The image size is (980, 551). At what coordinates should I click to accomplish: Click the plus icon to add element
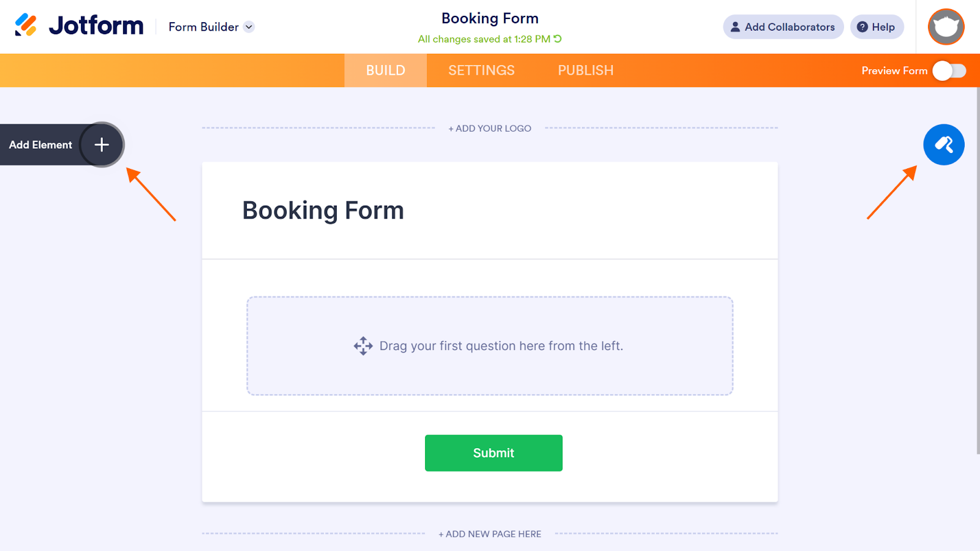point(102,145)
